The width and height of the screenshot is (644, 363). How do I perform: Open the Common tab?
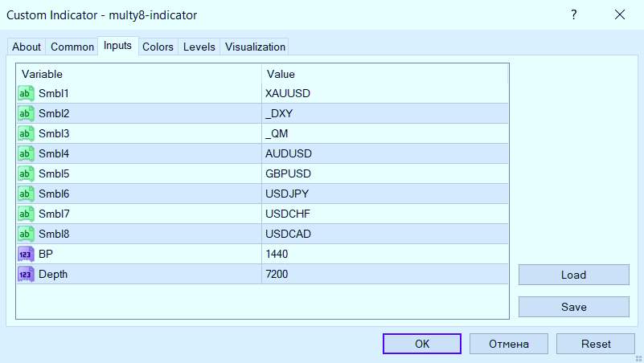click(x=72, y=47)
